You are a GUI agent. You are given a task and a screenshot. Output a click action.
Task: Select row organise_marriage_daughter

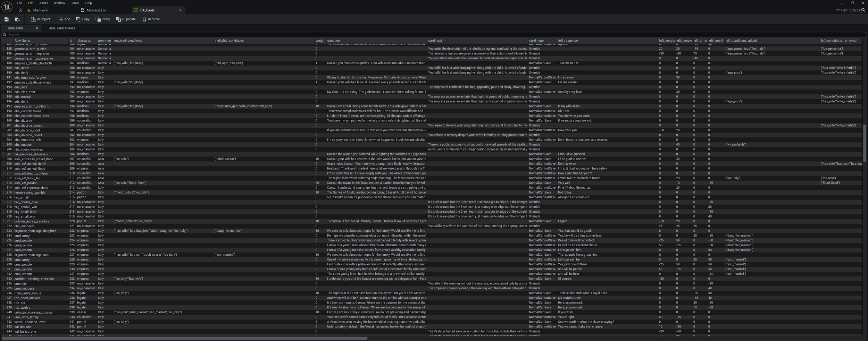click(432, 231)
